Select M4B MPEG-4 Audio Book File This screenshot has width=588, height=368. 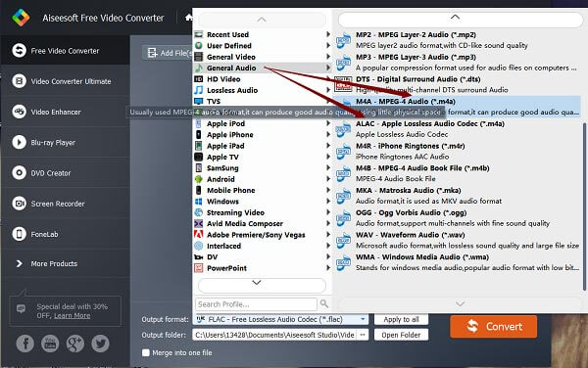pyautogui.click(x=457, y=173)
